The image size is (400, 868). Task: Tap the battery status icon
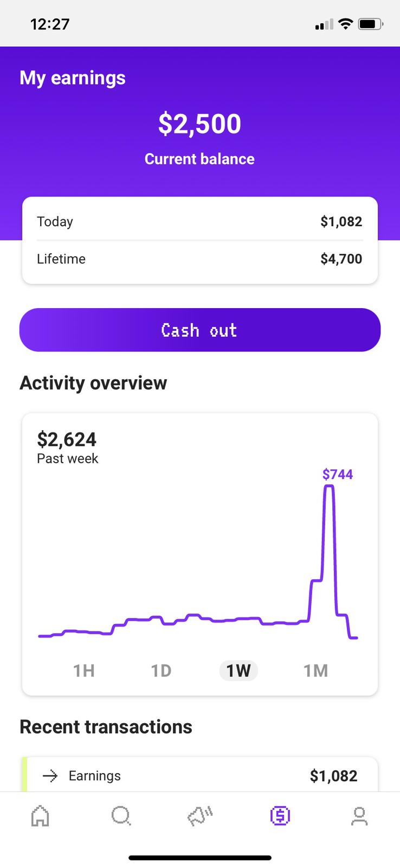(371, 24)
